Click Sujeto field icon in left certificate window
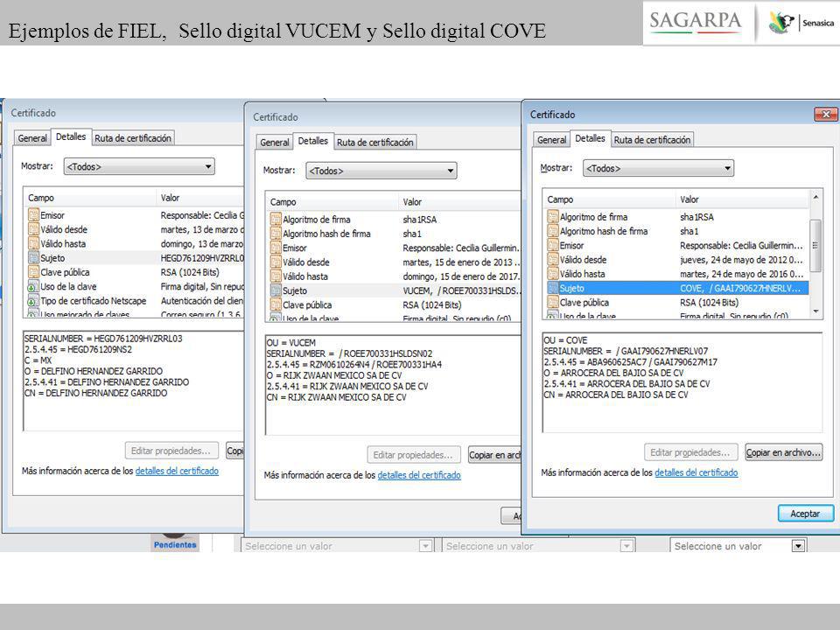 click(x=34, y=258)
